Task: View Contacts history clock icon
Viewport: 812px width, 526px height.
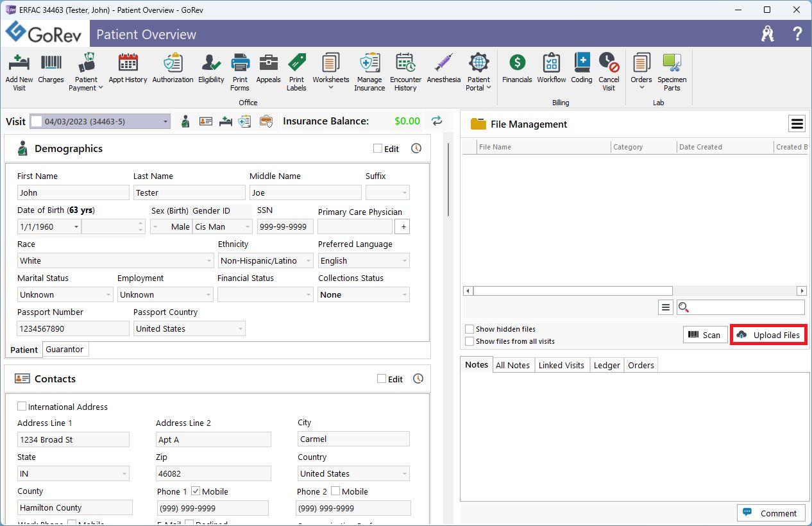Action: pos(418,378)
